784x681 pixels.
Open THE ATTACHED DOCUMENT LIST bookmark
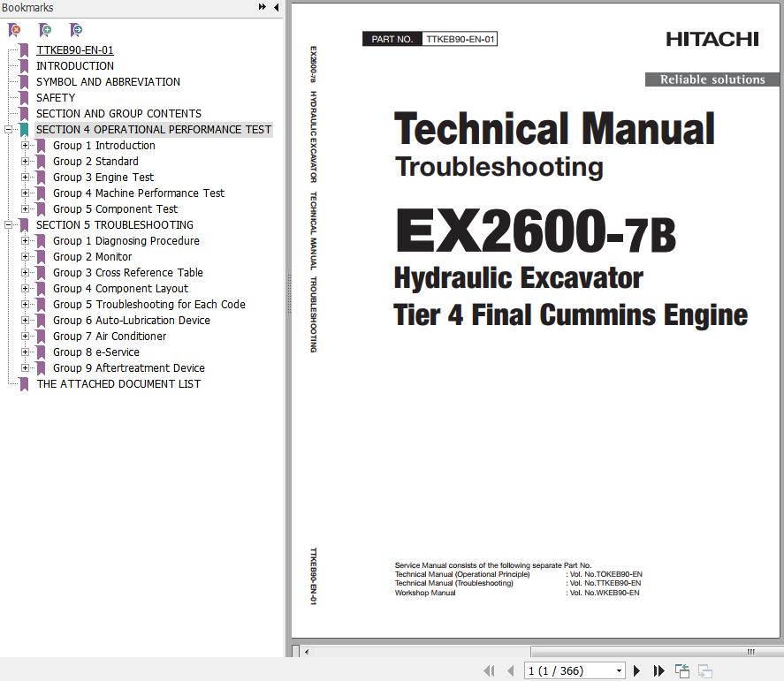(x=118, y=383)
